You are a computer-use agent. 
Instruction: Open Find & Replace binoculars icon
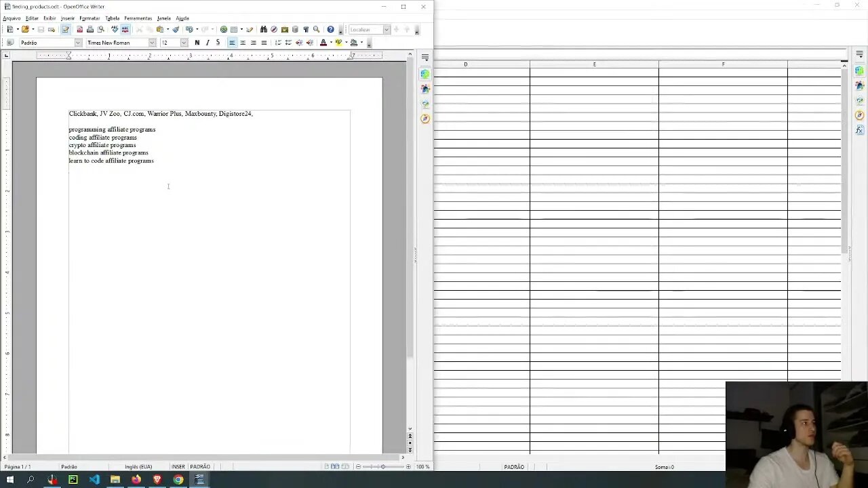point(264,29)
